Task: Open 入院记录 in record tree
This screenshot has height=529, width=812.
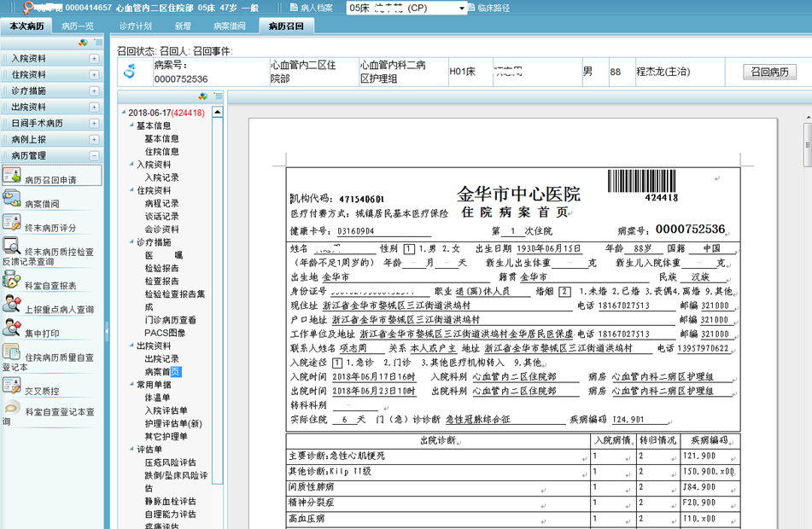Action: click(161, 177)
